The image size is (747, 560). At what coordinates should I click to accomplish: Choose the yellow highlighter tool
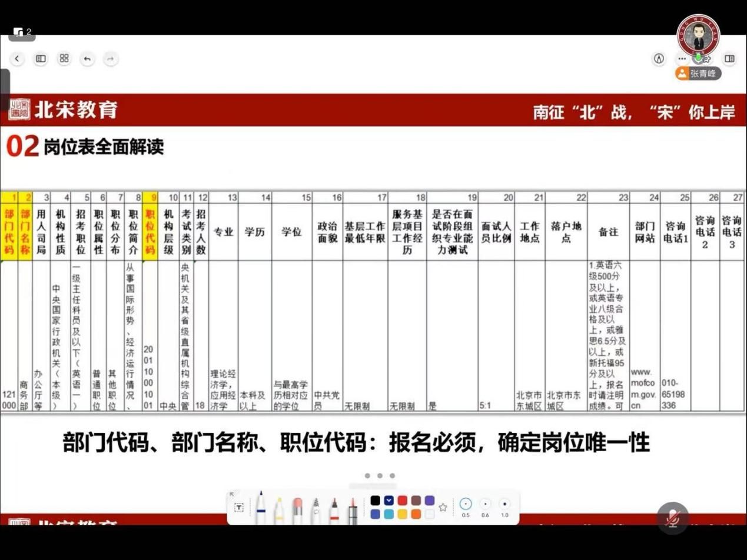pos(278,508)
